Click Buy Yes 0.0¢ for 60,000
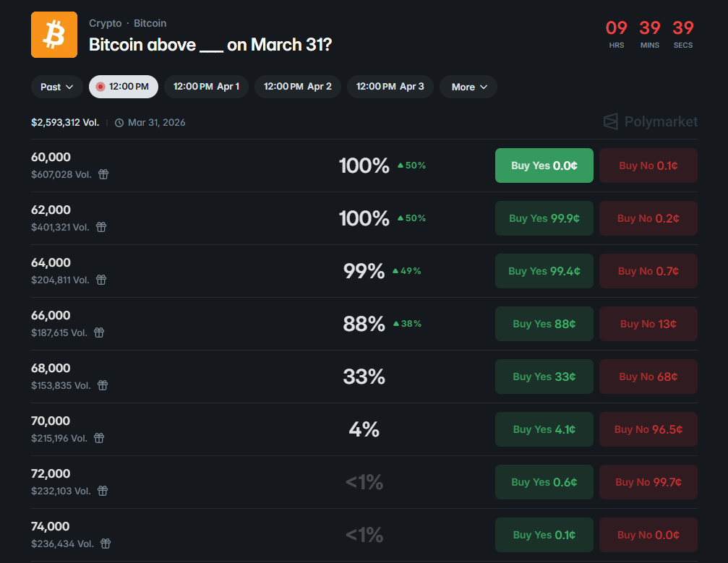 click(x=544, y=166)
